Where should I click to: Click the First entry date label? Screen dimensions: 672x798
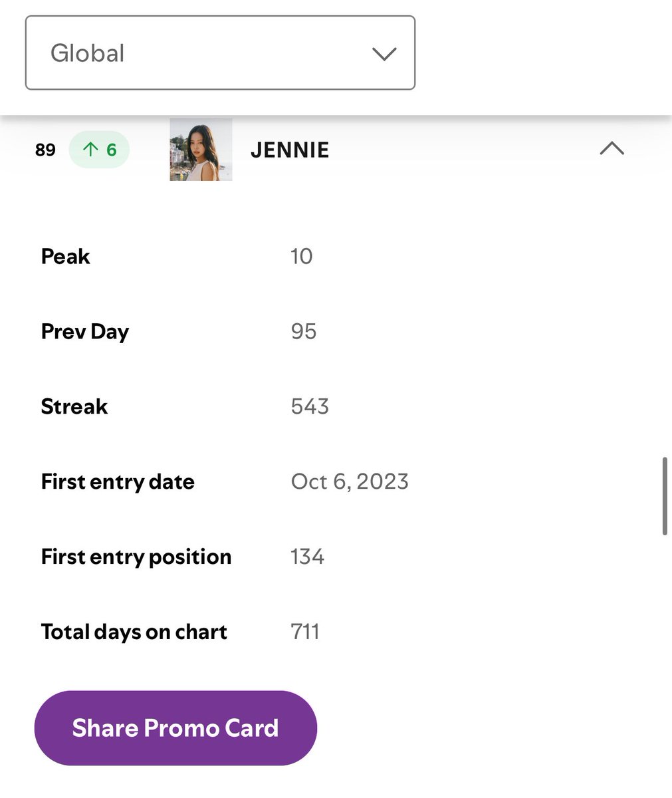click(x=118, y=481)
